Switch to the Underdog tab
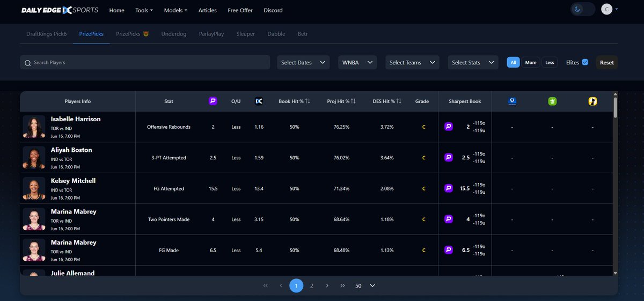 (x=174, y=34)
